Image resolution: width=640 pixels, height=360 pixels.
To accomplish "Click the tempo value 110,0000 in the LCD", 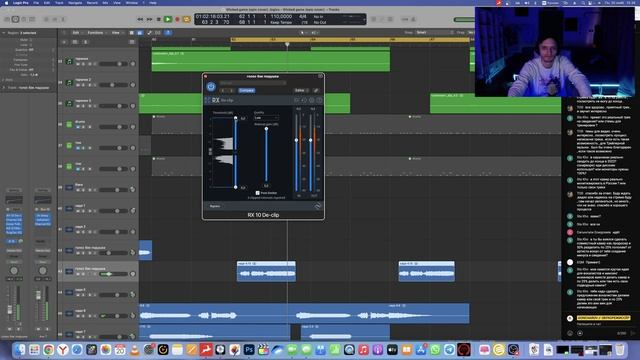I will (x=281, y=16).
